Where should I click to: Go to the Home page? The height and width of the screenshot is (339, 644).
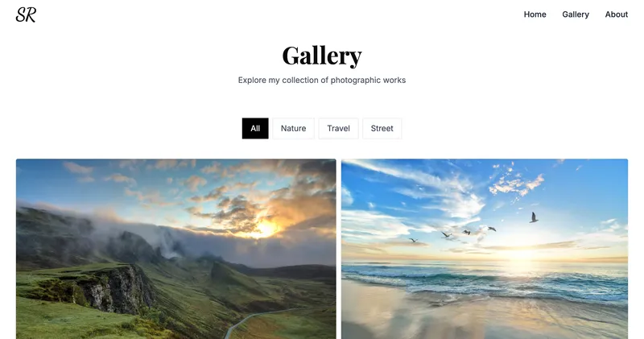pos(535,14)
